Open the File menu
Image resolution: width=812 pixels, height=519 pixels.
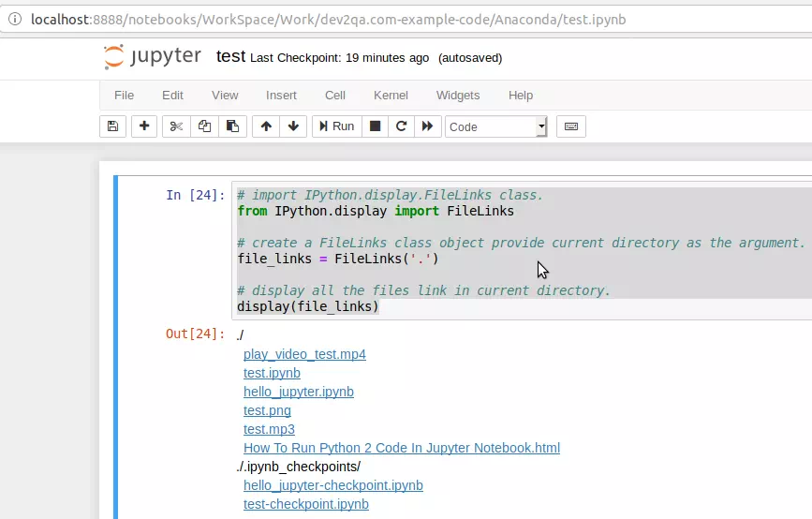(x=125, y=96)
